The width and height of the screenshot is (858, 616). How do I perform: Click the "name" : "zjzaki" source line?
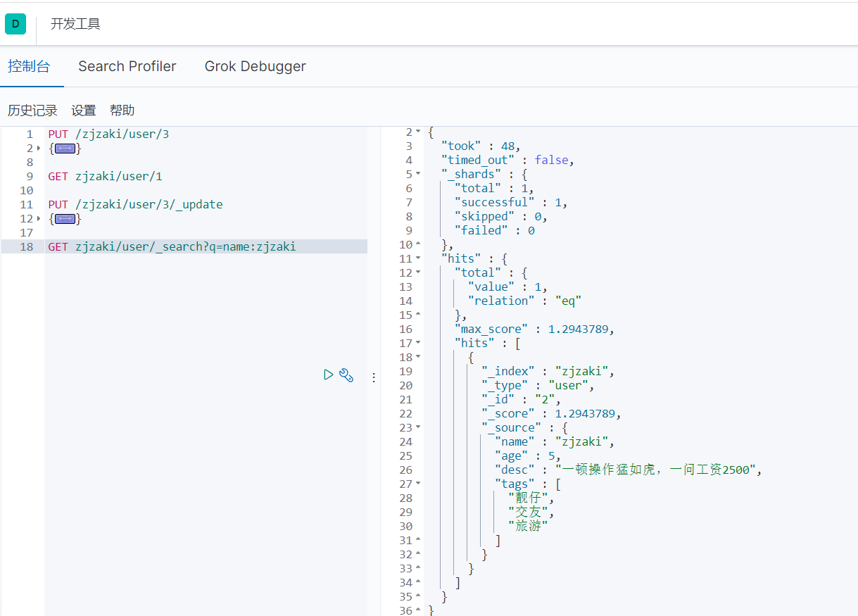tap(555, 441)
